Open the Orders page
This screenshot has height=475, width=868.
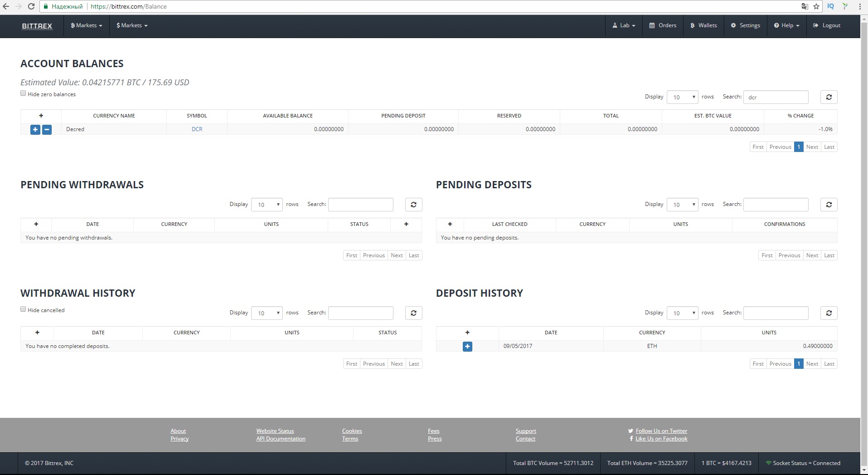pos(663,25)
